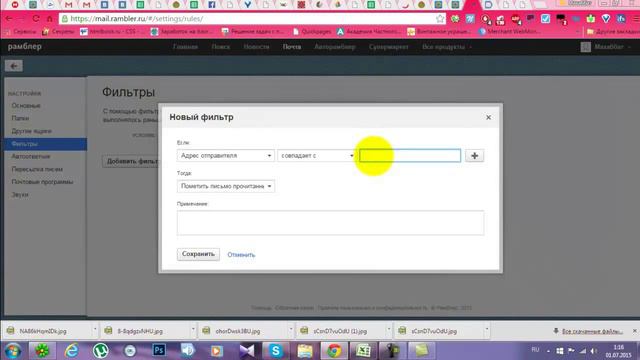This screenshot has width=640, height=360.
Task: Open the Quickpages bookmark
Action: [x=312, y=31]
